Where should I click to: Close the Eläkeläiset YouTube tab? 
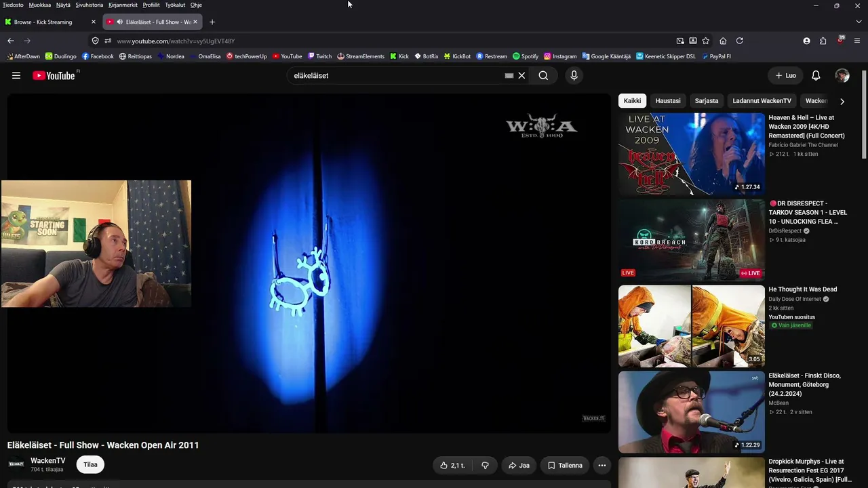tap(195, 22)
